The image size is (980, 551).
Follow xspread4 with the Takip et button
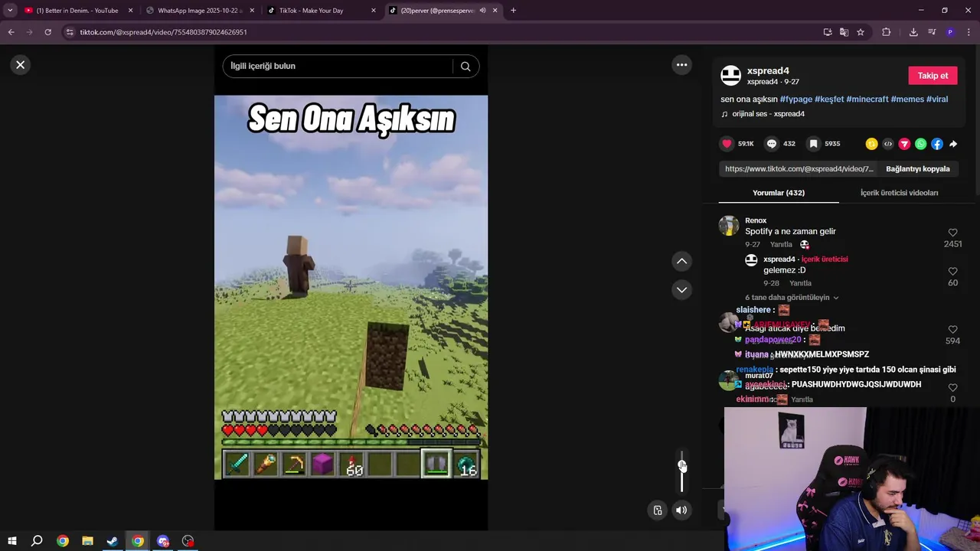(933, 76)
